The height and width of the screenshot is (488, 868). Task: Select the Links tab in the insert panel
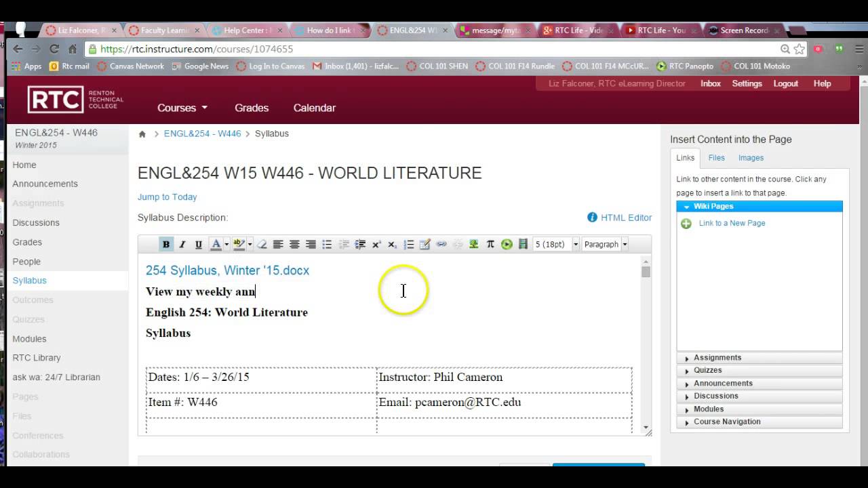pyautogui.click(x=685, y=158)
